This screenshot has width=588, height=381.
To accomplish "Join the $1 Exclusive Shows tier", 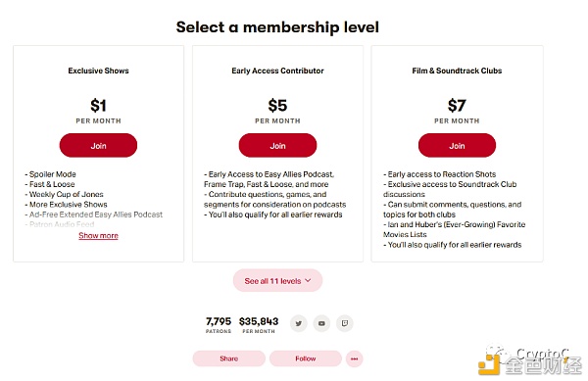I will (x=98, y=145).
